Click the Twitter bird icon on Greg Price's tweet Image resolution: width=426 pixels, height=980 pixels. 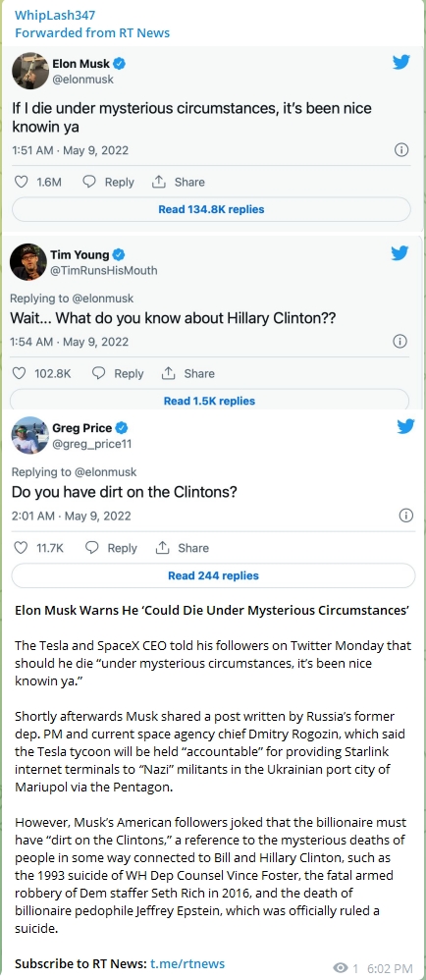pos(406,426)
